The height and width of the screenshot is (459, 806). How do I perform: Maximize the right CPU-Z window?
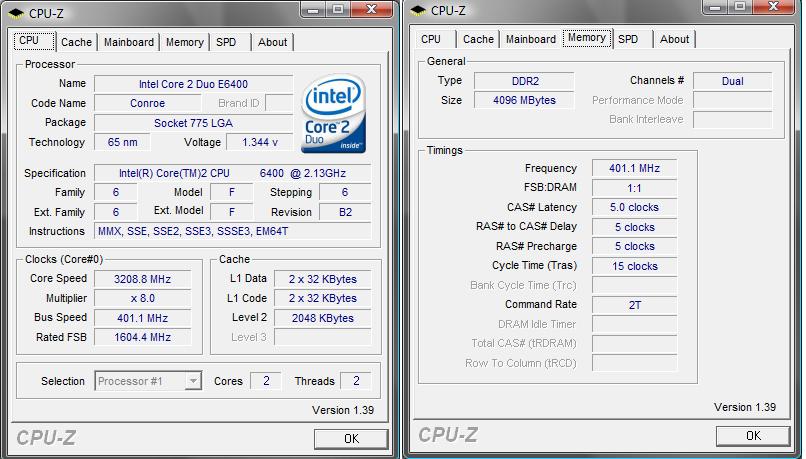pyautogui.click(x=740, y=6)
